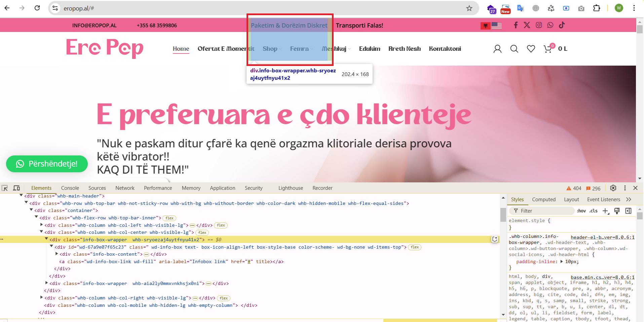This screenshot has width=644, height=322.
Task: Open the Kontaktoni link
Action: pyautogui.click(x=445, y=49)
